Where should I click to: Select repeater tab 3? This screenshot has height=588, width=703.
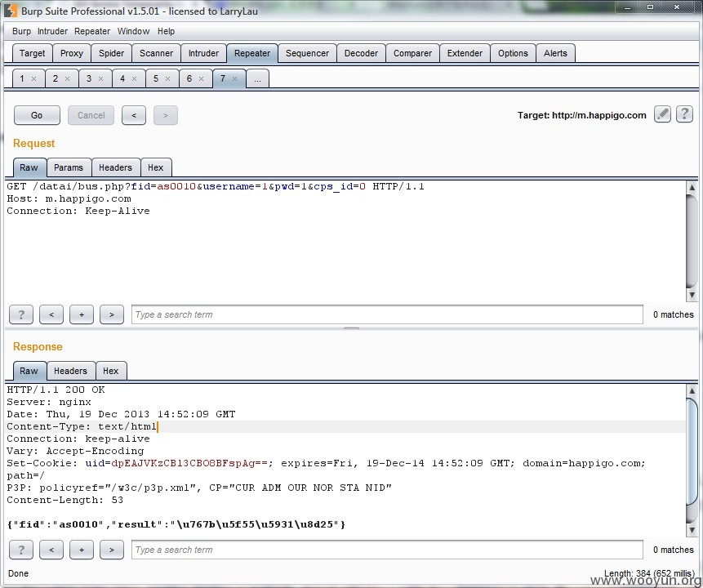(x=89, y=78)
